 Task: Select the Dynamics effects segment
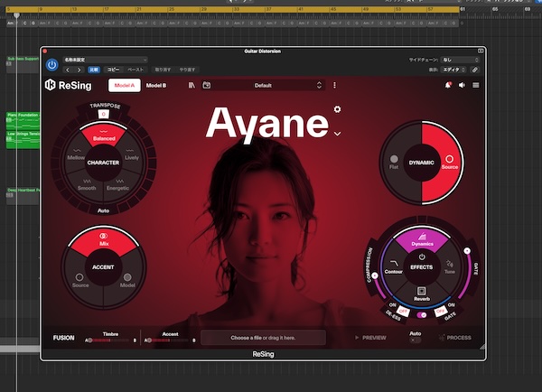click(422, 239)
